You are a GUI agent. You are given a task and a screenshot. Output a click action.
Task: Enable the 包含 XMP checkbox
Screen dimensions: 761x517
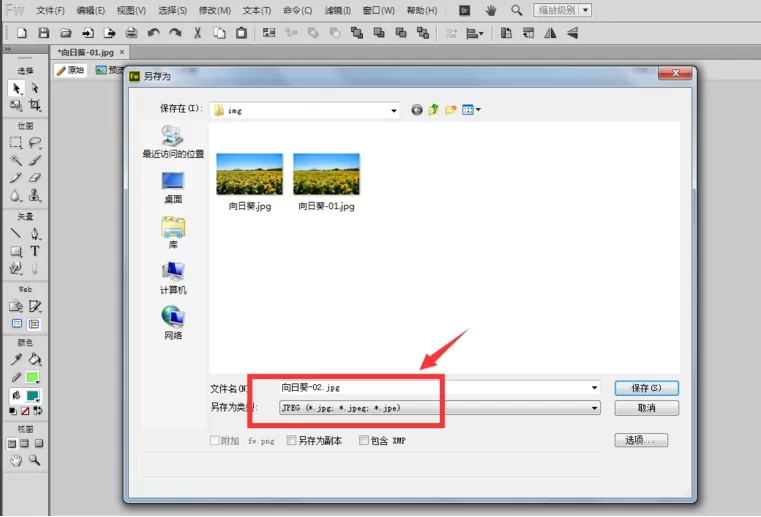click(364, 440)
